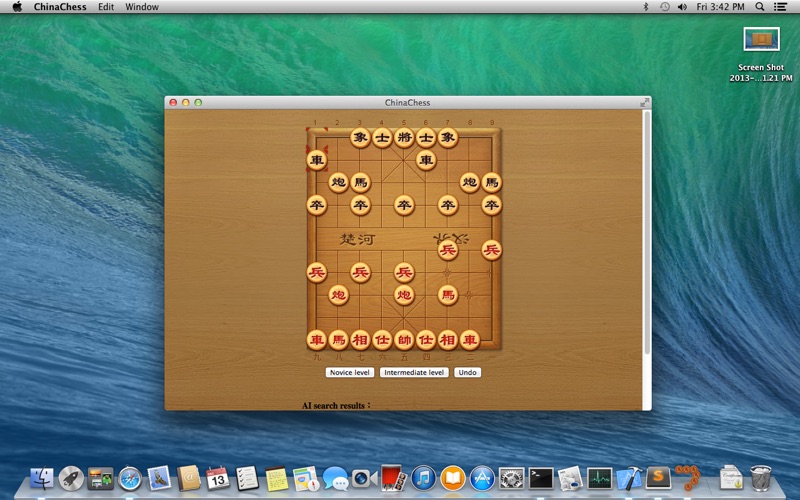This screenshot has width=800, height=500.
Task: Open Calendar from the Dock
Action: click(218, 479)
